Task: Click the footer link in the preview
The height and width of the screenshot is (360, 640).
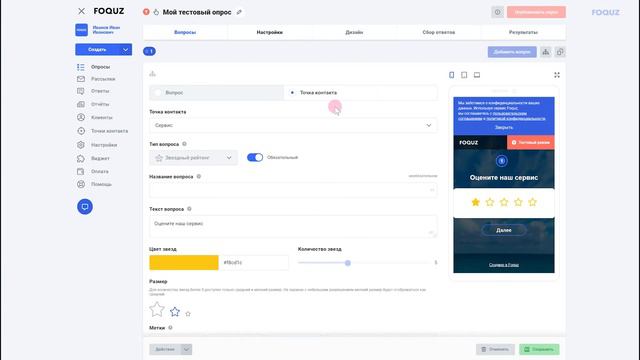Action: pos(504,265)
